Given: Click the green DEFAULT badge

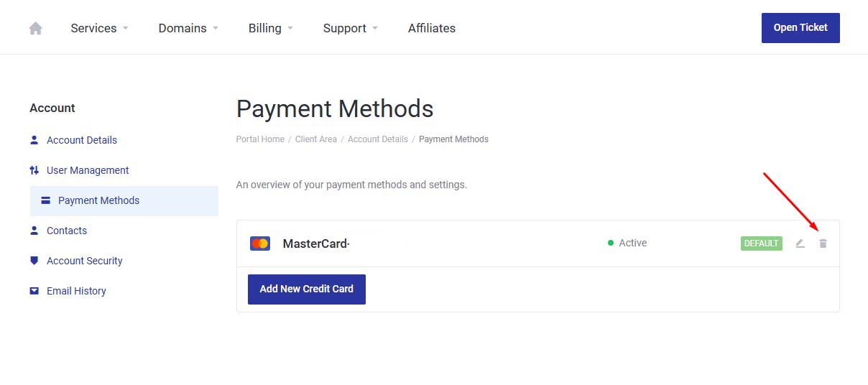Looking at the screenshot, I should pos(761,243).
